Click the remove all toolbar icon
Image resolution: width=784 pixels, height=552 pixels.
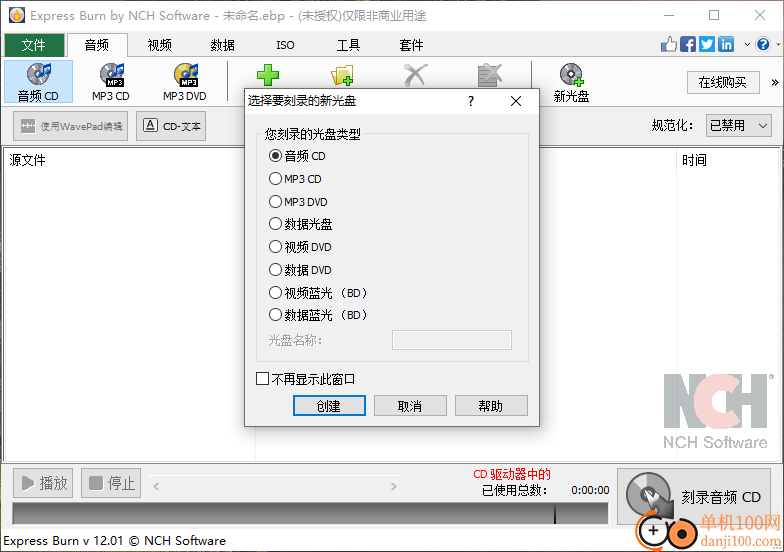point(490,75)
